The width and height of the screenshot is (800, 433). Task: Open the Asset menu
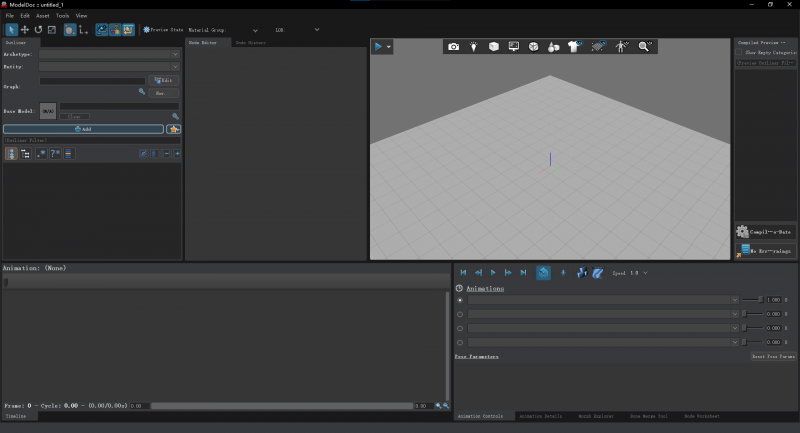[x=42, y=16]
